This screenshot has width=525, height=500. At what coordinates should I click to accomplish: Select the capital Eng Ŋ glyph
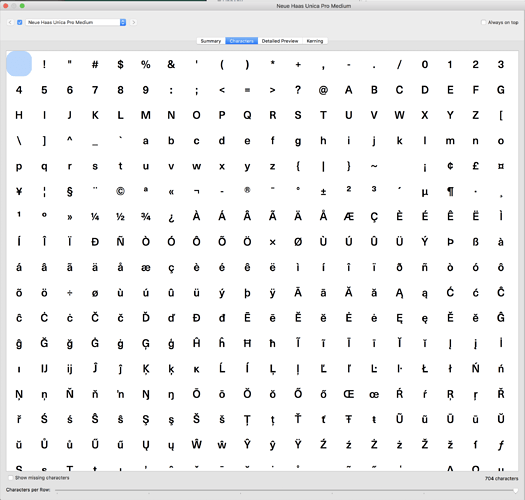146,395
